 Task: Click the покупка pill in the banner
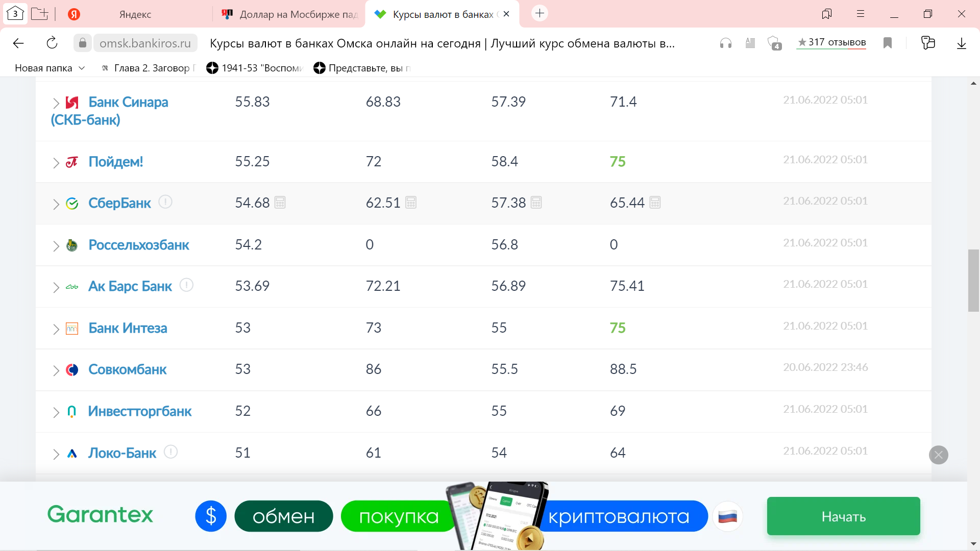tap(399, 516)
